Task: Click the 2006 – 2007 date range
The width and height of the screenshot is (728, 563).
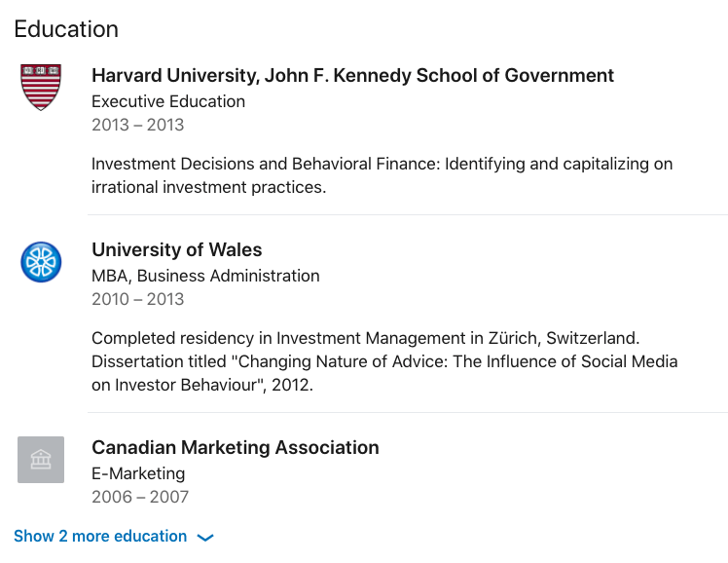Action: (140, 497)
